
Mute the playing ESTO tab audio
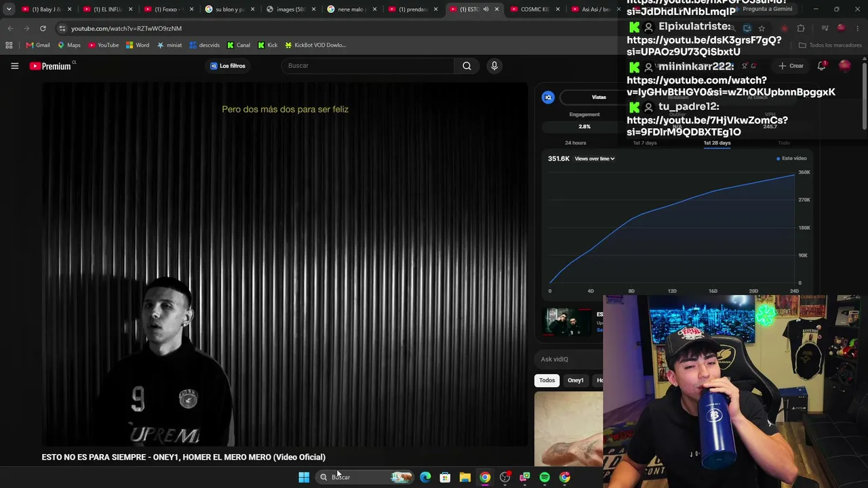[x=486, y=9]
